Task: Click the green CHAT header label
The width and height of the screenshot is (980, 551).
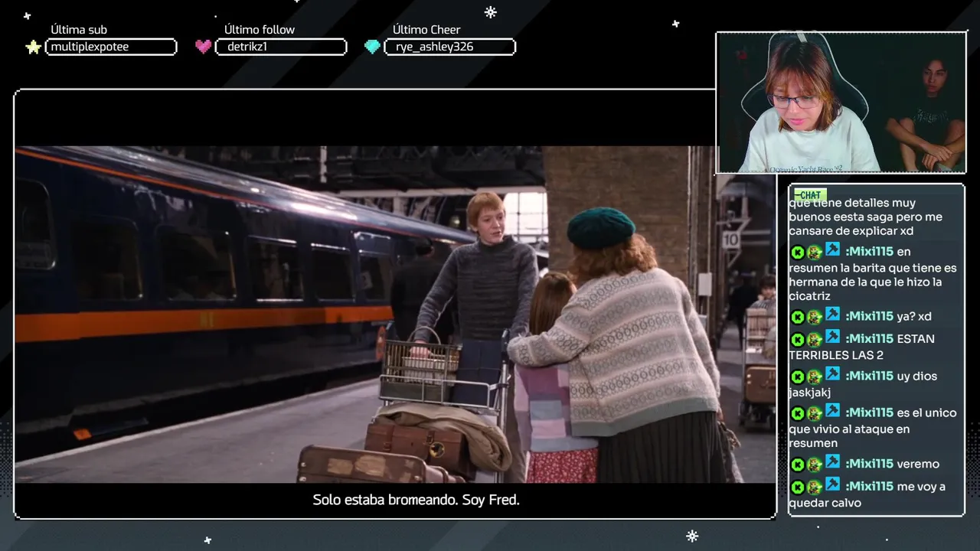Action: click(810, 195)
